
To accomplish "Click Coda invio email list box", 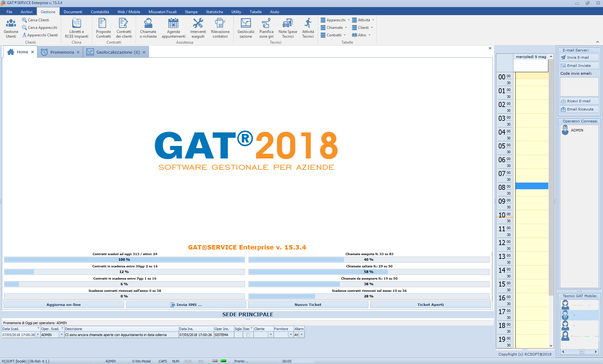I will 579,87.
